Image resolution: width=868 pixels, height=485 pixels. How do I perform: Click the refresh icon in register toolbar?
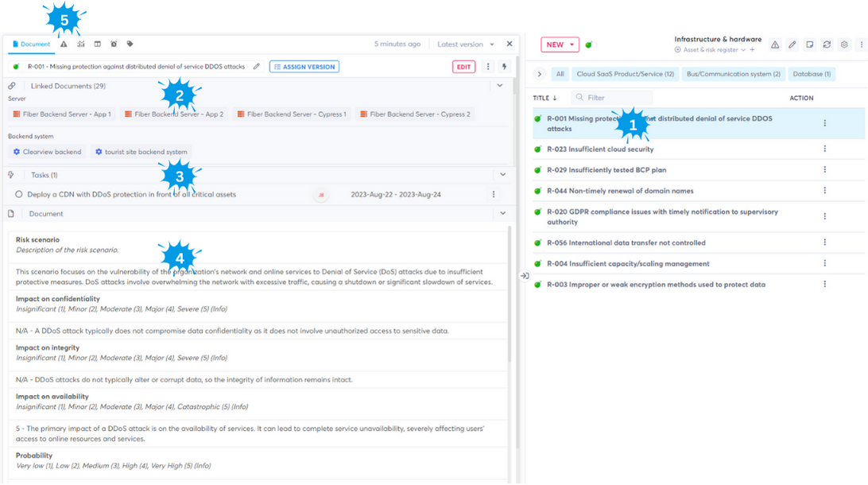click(x=827, y=45)
